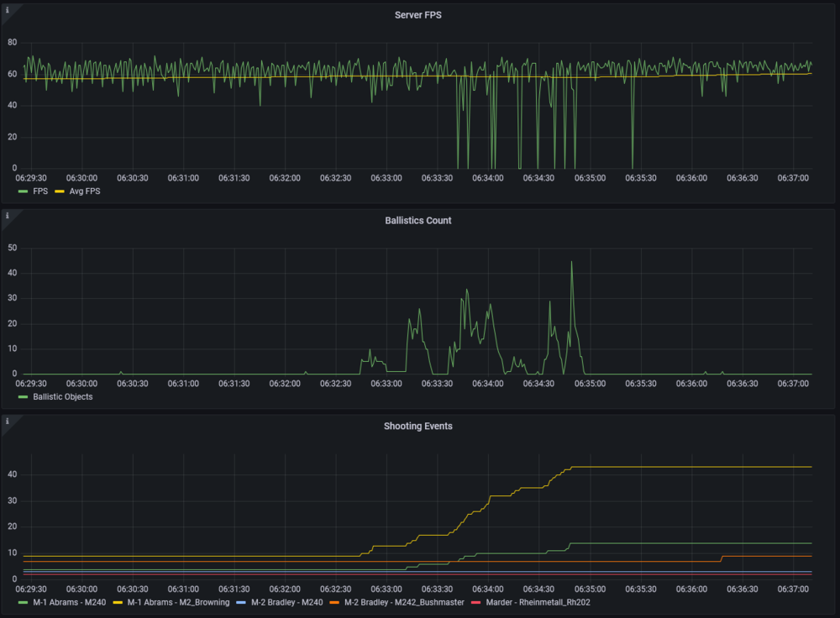Open the Ballistics Count panel info icon
Screen dimensions: 840x618
(7, 216)
